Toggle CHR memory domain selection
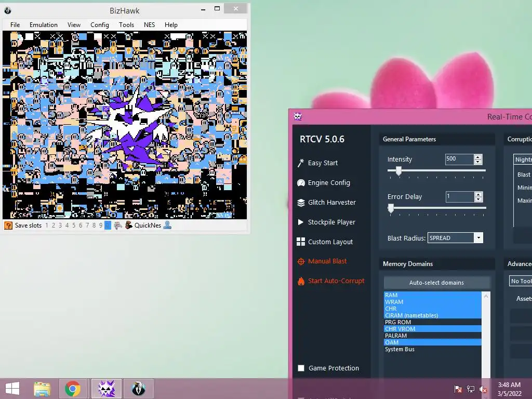The width and height of the screenshot is (532, 399). click(x=433, y=309)
